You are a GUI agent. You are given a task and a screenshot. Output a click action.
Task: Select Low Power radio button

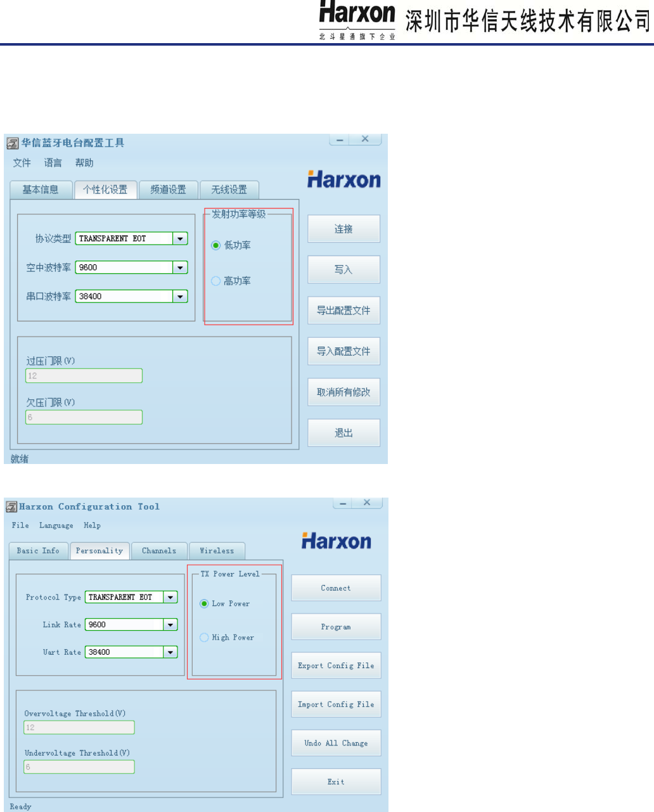(x=204, y=603)
